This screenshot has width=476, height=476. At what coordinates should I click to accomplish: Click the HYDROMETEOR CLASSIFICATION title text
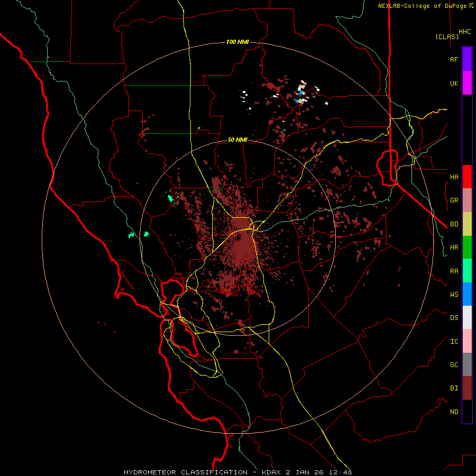(186, 472)
